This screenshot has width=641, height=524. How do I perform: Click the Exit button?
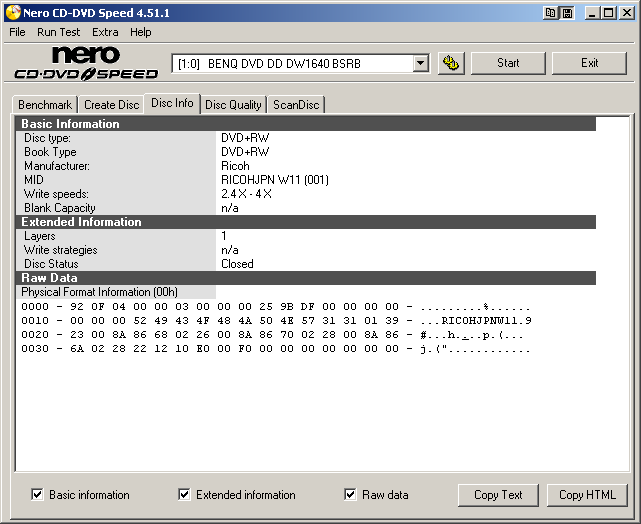[x=589, y=63]
